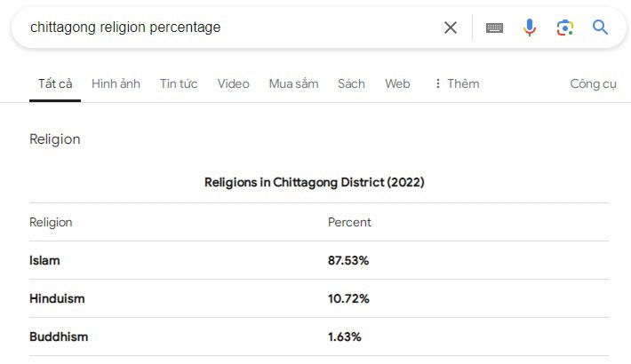This screenshot has height=364, width=631.
Task: Open the Công cụ search tools
Action: 593,83
